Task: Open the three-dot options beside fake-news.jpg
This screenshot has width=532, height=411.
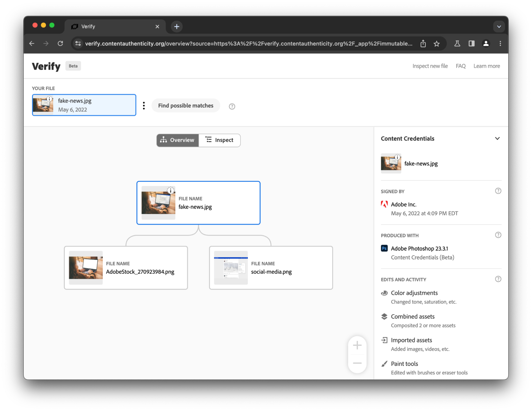Action: (144, 106)
